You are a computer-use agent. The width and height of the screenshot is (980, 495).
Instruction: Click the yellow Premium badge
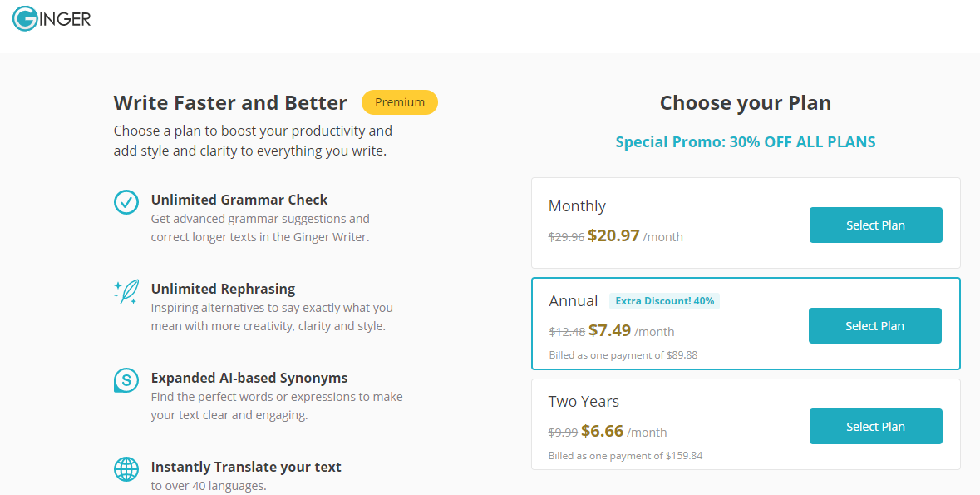(x=400, y=102)
